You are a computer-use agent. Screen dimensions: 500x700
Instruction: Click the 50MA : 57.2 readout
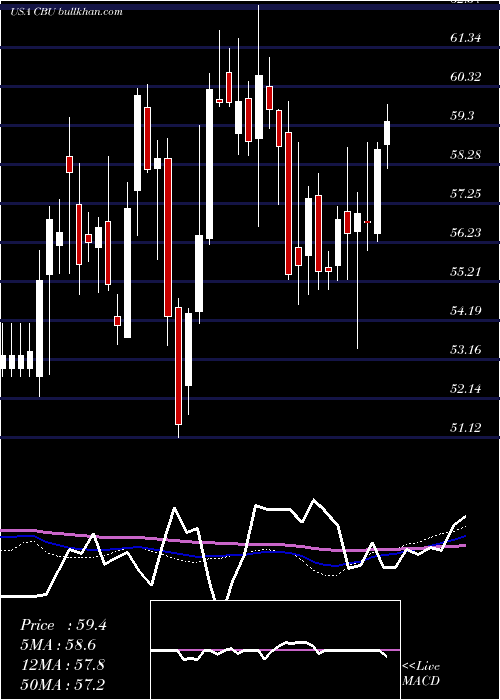coord(63,683)
